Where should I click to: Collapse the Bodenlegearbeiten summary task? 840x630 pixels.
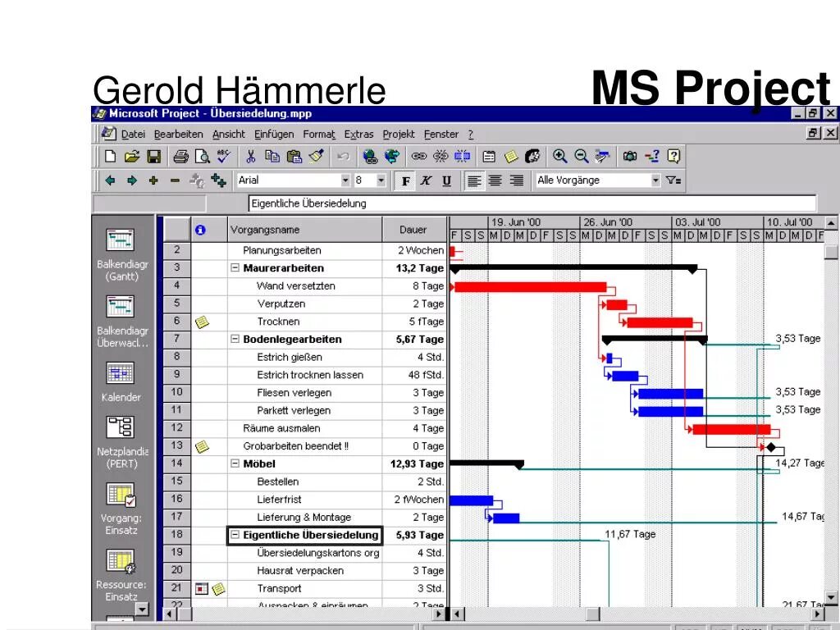pos(235,339)
